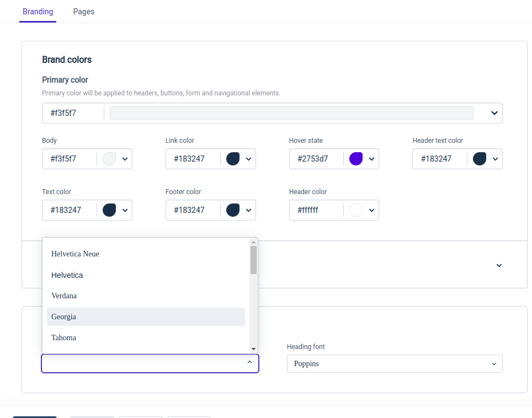
Task: Click the Text color dark swatch
Action: pos(109,210)
